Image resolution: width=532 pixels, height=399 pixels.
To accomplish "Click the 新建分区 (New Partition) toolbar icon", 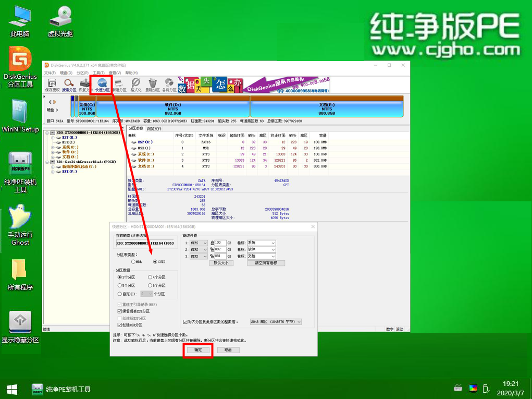I will point(119,85).
